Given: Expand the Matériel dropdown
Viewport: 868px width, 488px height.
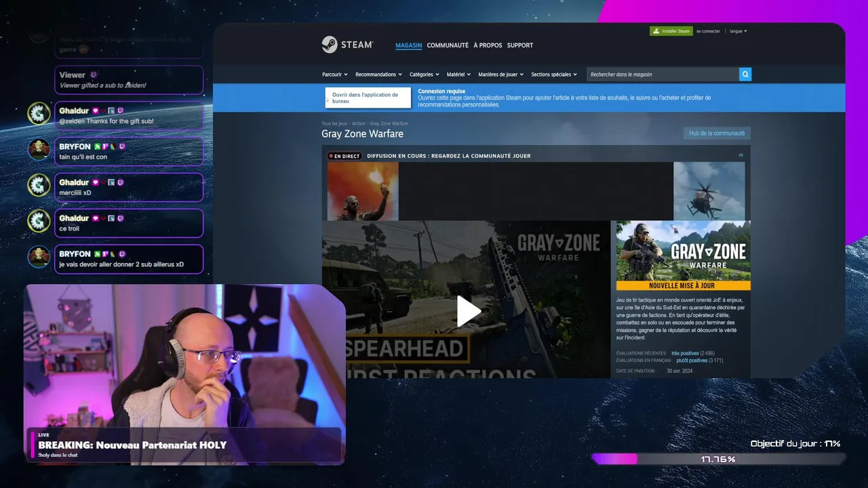Looking at the screenshot, I should coord(458,75).
